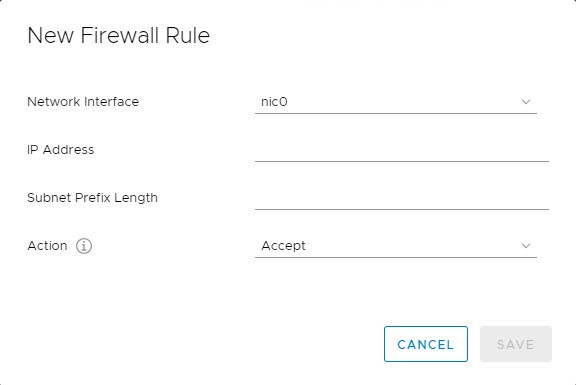Viewport: 576px width, 385px height.
Task: Cancel the new firewall rule dialog
Action: (426, 344)
